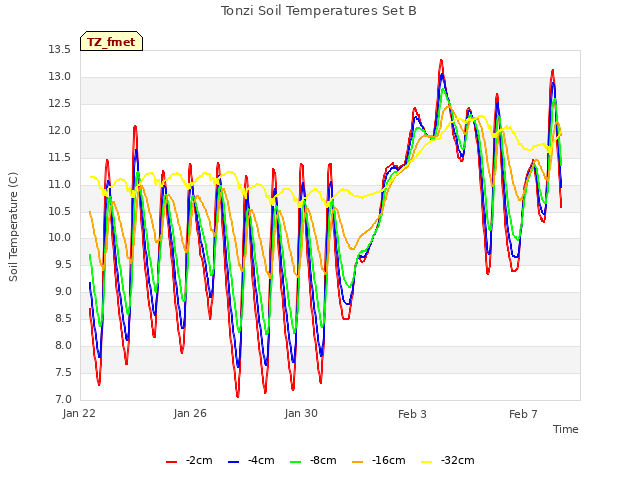Click the 10.0 y-axis tick label
Screen dimensions: 640x480
(x=60, y=238)
